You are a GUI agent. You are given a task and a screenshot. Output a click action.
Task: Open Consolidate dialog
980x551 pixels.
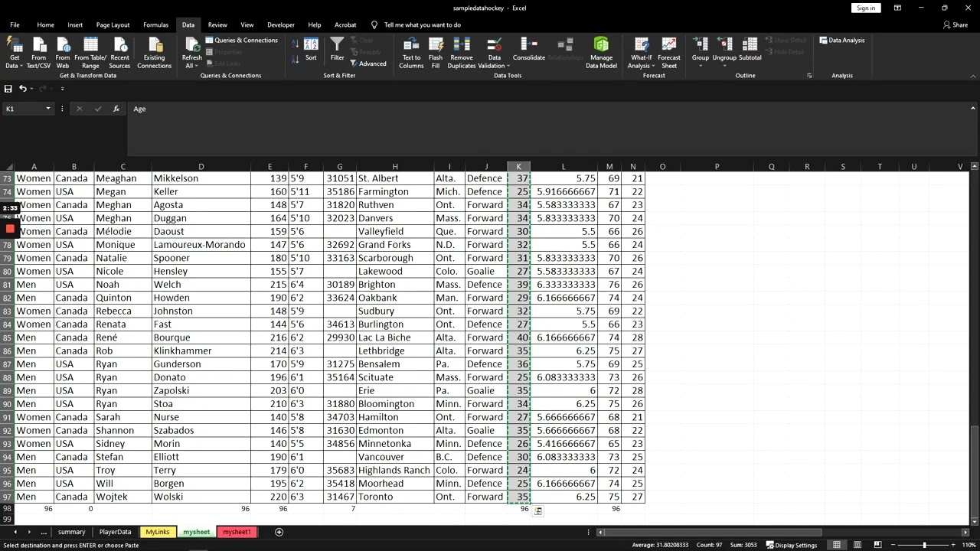pyautogui.click(x=529, y=49)
